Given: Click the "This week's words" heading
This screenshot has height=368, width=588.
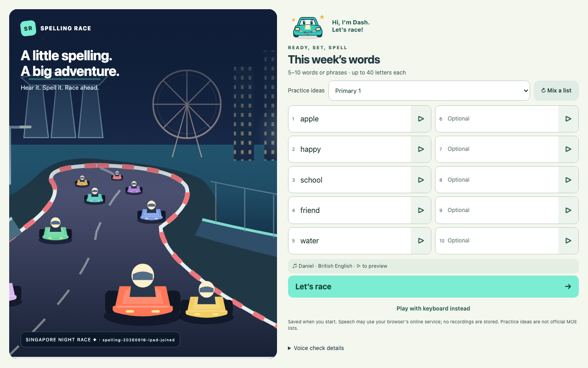Looking at the screenshot, I should click(x=334, y=60).
